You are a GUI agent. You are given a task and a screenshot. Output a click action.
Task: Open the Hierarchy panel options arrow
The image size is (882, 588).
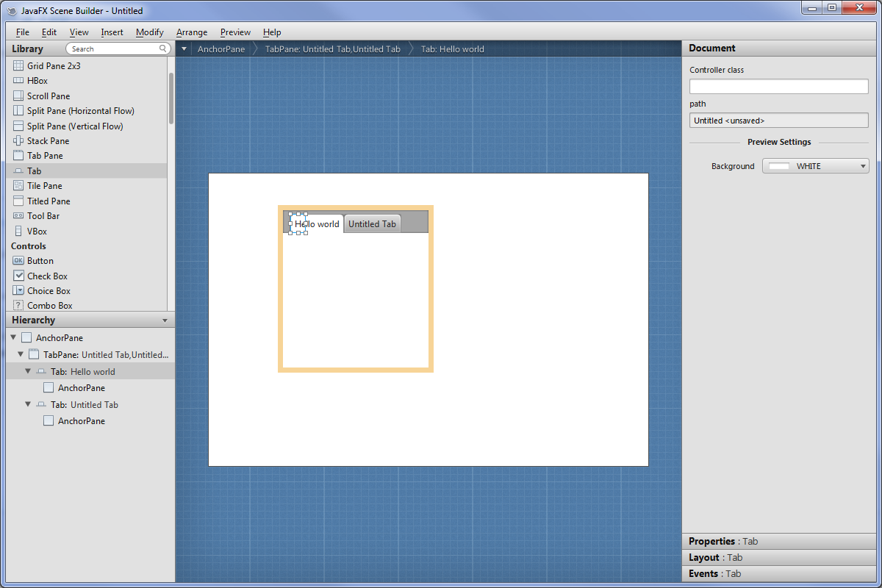point(165,320)
